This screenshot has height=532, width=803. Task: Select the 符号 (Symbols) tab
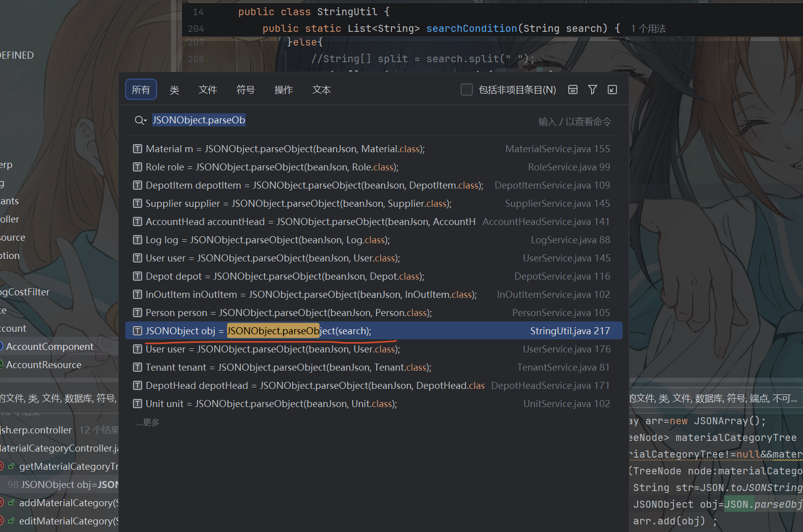click(x=245, y=90)
